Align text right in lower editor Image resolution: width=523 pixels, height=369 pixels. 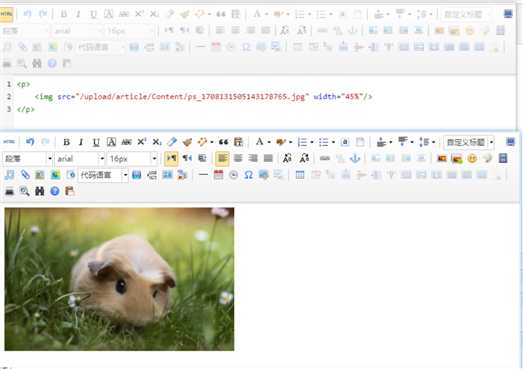click(253, 158)
